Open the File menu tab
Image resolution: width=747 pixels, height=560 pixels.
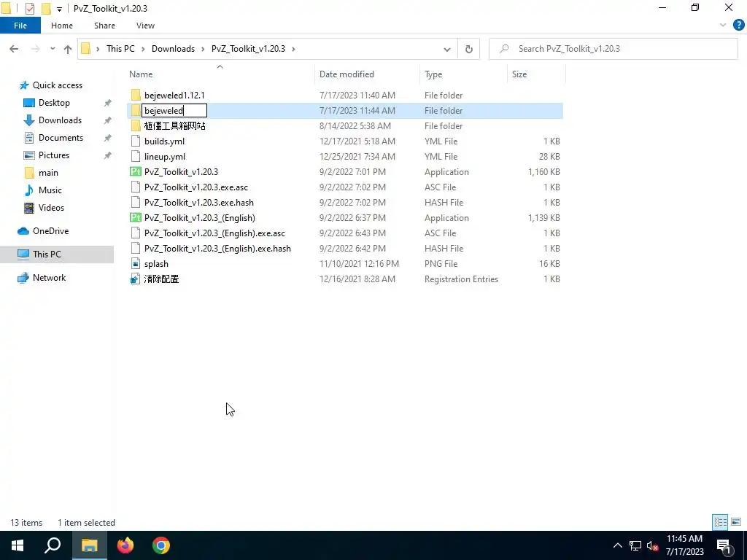pyautogui.click(x=20, y=26)
